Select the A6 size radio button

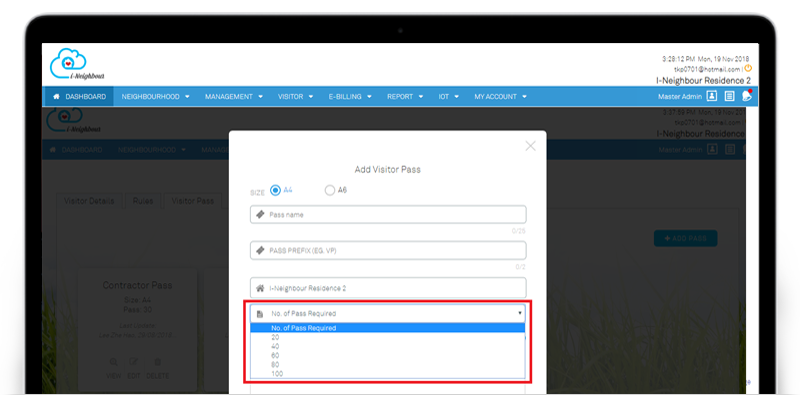click(x=330, y=190)
